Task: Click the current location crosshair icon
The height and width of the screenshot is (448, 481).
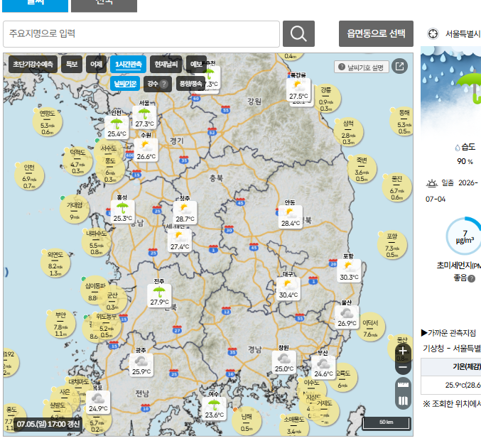Action: coord(433,33)
